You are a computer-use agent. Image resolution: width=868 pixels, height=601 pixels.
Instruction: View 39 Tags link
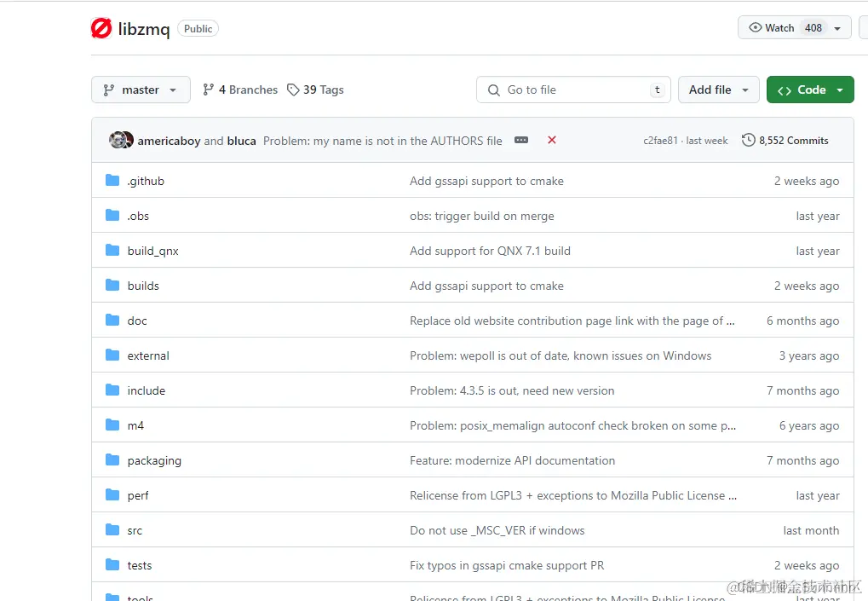pos(315,90)
